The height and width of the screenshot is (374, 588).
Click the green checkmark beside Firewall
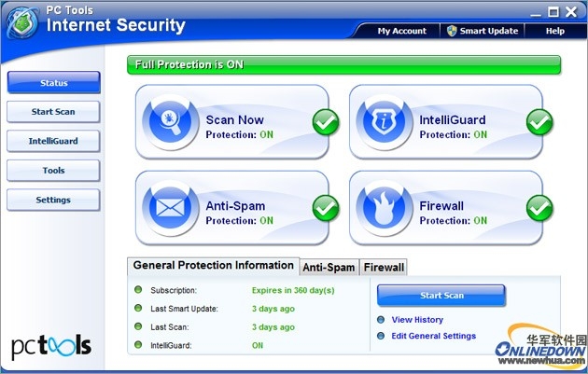[x=539, y=208]
